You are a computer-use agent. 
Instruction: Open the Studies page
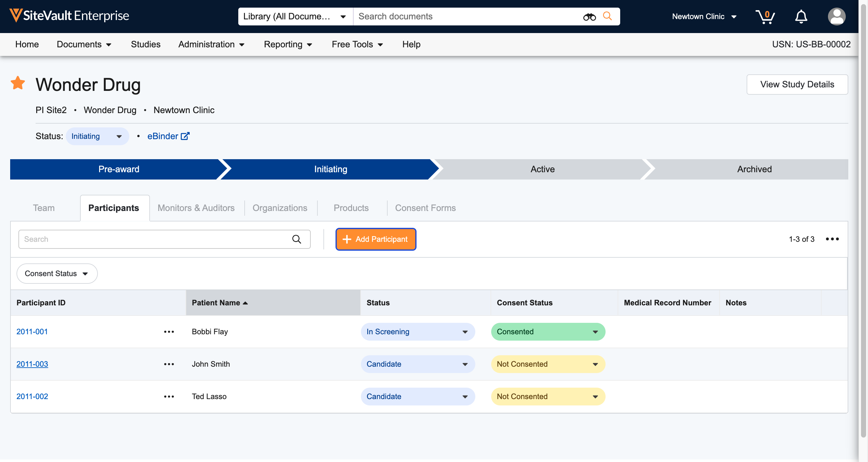[146, 44]
